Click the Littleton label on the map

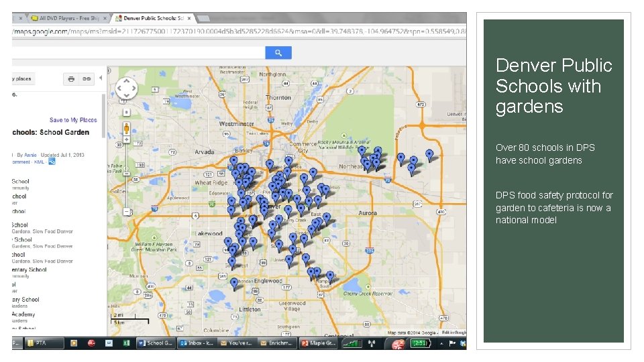(x=250, y=309)
